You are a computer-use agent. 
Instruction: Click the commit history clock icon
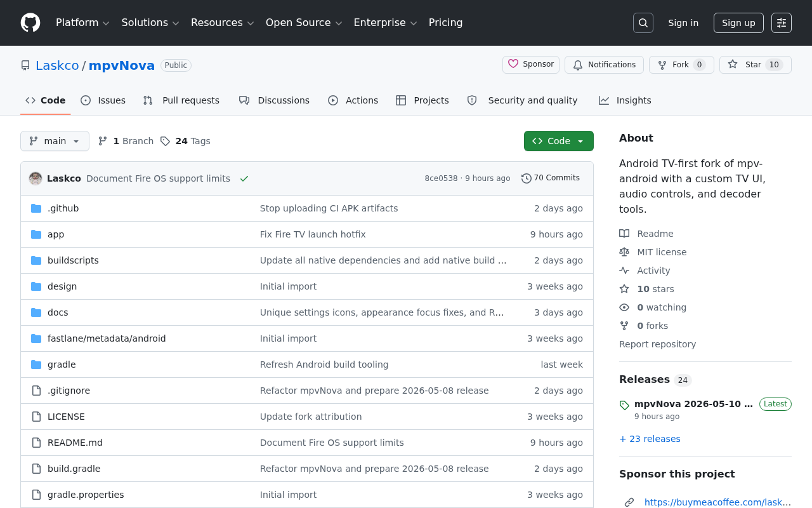pyautogui.click(x=527, y=178)
